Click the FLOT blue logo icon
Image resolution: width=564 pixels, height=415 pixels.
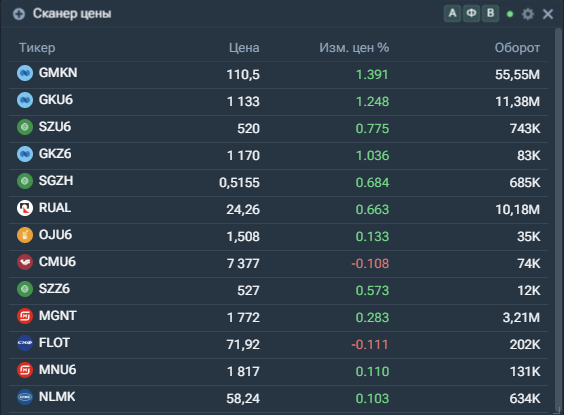(25, 343)
